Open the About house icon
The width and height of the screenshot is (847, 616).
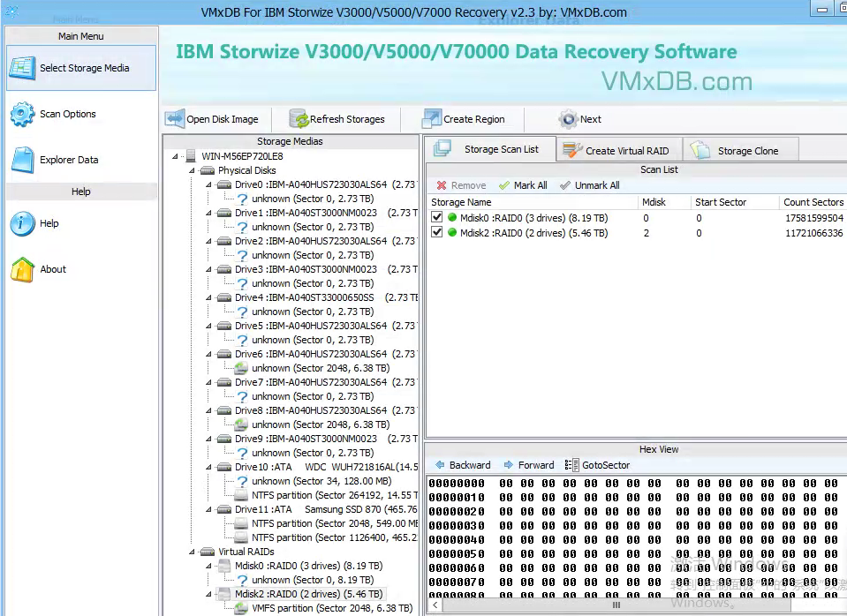click(23, 269)
